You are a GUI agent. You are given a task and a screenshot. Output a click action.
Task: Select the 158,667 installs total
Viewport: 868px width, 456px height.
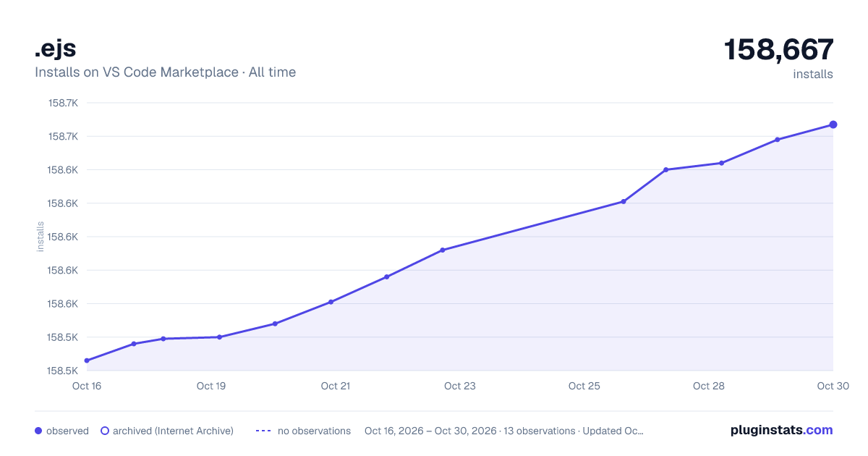779,50
